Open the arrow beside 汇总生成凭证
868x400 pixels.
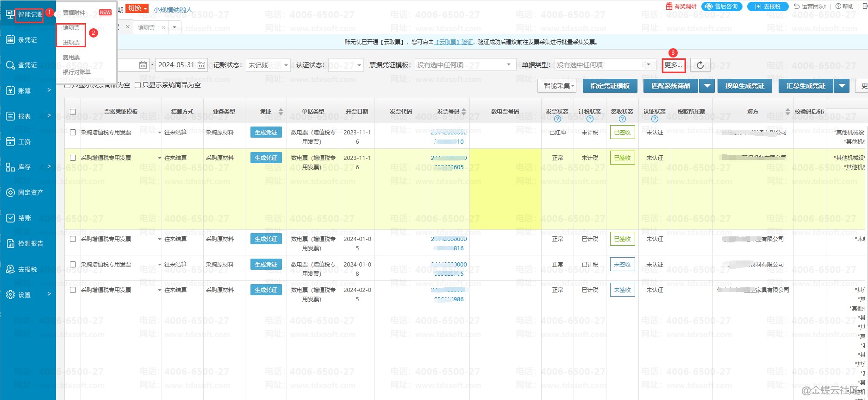point(842,86)
